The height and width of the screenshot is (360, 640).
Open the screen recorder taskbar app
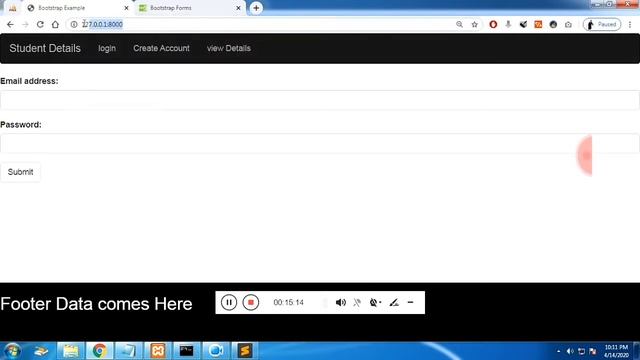click(216, 351)
